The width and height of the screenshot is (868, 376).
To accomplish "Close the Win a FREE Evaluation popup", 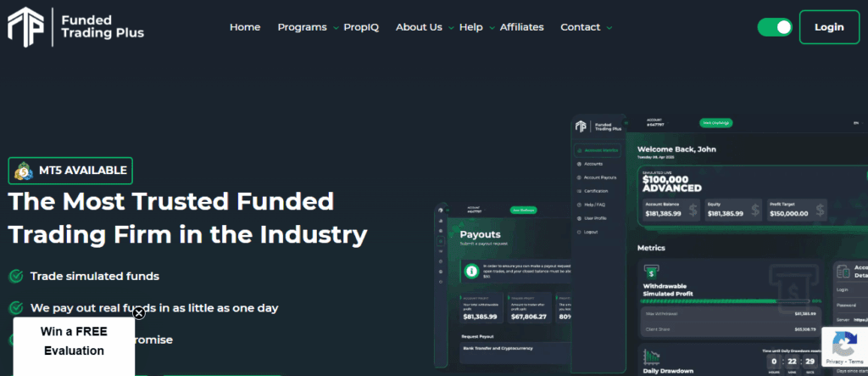I will 139,313.
